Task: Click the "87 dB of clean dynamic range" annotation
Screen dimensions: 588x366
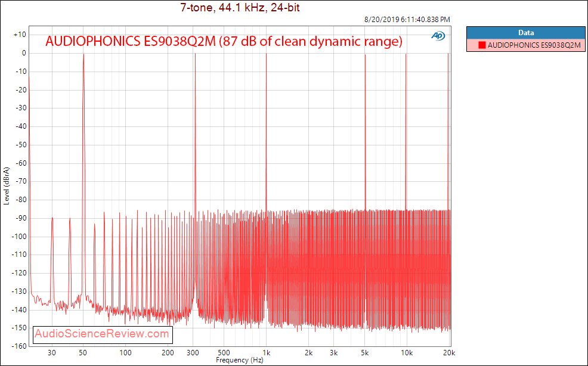Action: tap(311, 41)
